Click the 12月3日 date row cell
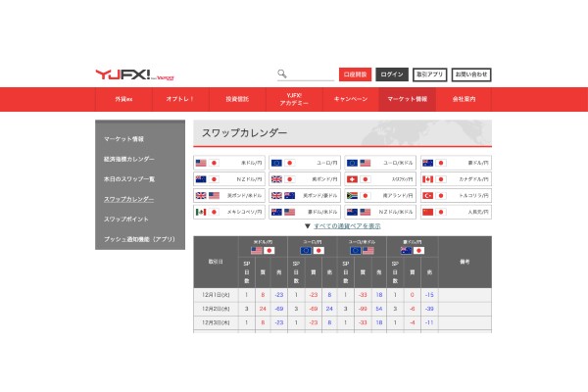 click(216, 322)
